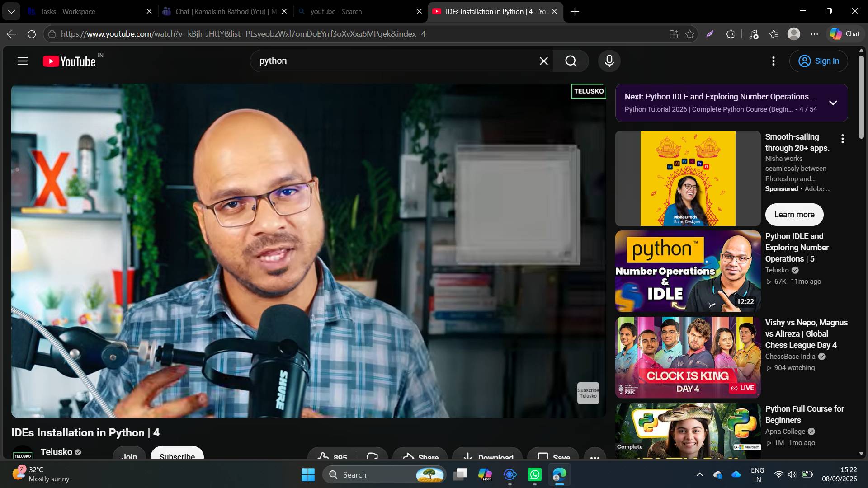Viewport: 868px width, 488px height.
Task: Switch to the Tasks - Workspace tab
Action: (90, 11)
